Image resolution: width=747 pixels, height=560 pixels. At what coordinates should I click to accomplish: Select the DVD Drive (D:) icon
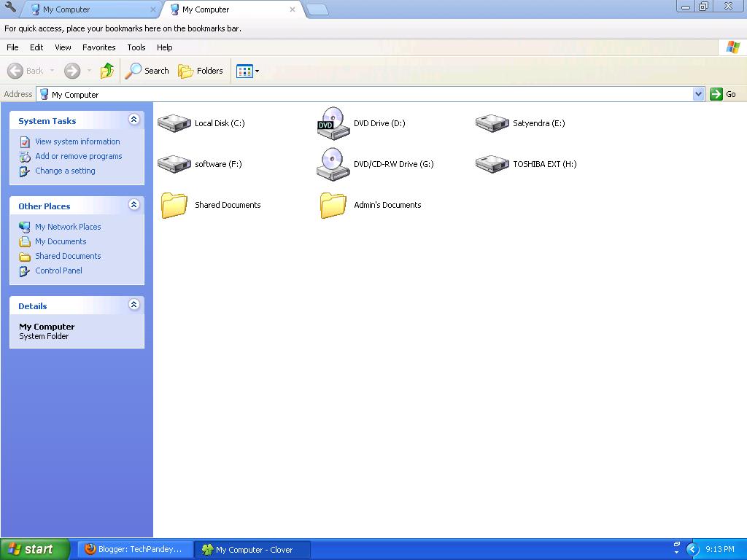(333, 122)
